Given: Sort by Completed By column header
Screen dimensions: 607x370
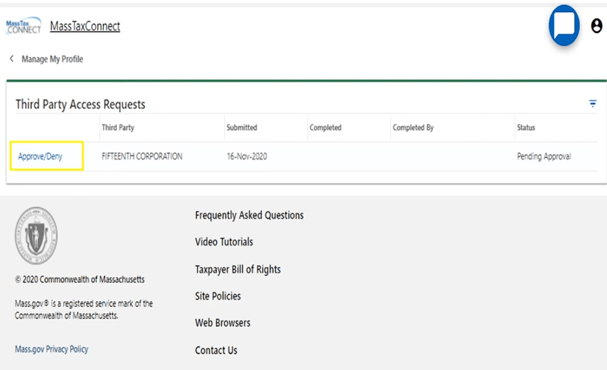Looking at the screenshot, I should pyautogui.click(x=413, y=127).
